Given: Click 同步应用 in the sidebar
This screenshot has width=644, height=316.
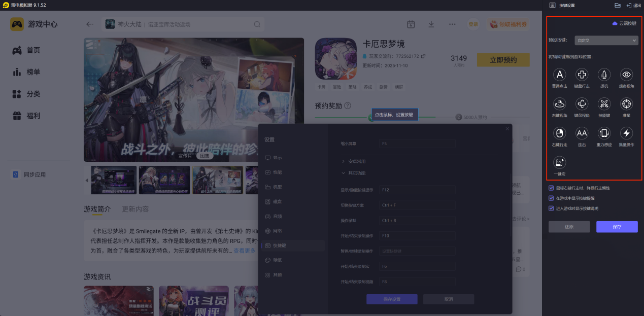Looking at the screenshot, I should click(29, 174).
